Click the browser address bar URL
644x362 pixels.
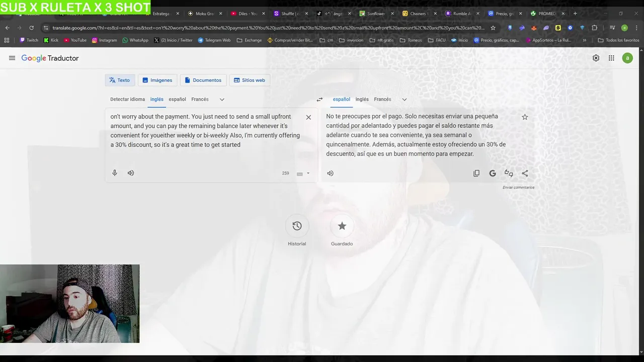pyautogui.click(x=269, y=28)
